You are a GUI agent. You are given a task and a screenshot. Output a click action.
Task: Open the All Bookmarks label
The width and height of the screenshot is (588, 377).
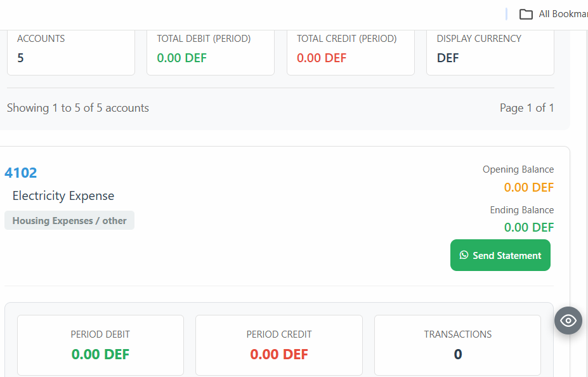562,14
